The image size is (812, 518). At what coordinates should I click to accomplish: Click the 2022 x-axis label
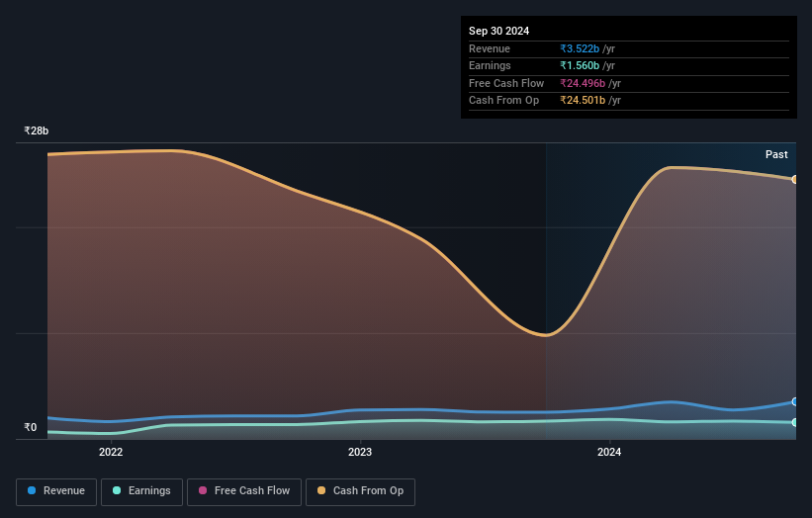(x=111, y=453)
